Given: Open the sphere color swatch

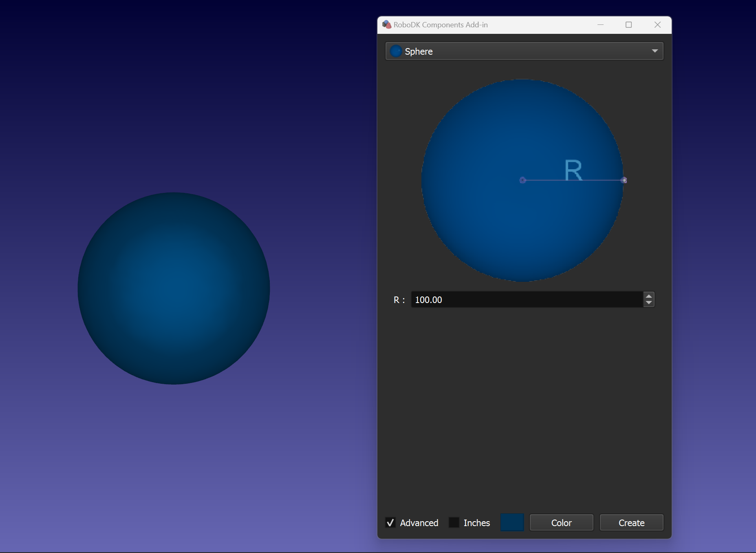Looking at the screenshot, I should pos(512,522).
